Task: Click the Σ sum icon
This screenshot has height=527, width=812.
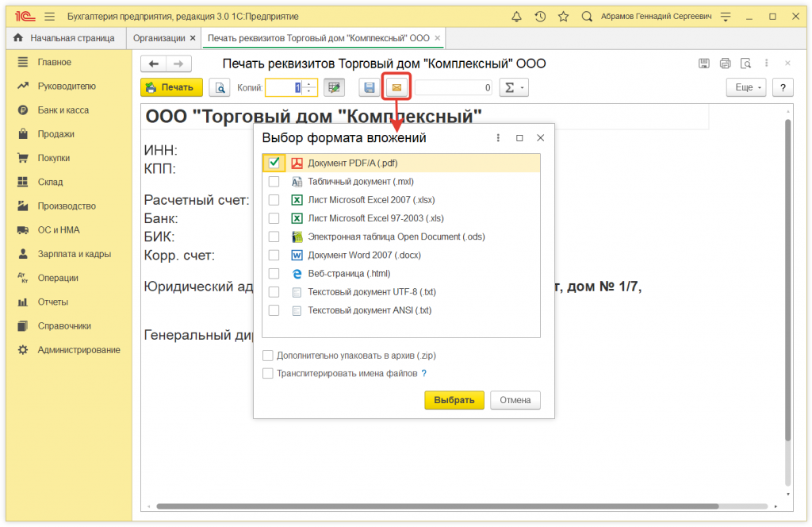Action: tap(509, 87)
